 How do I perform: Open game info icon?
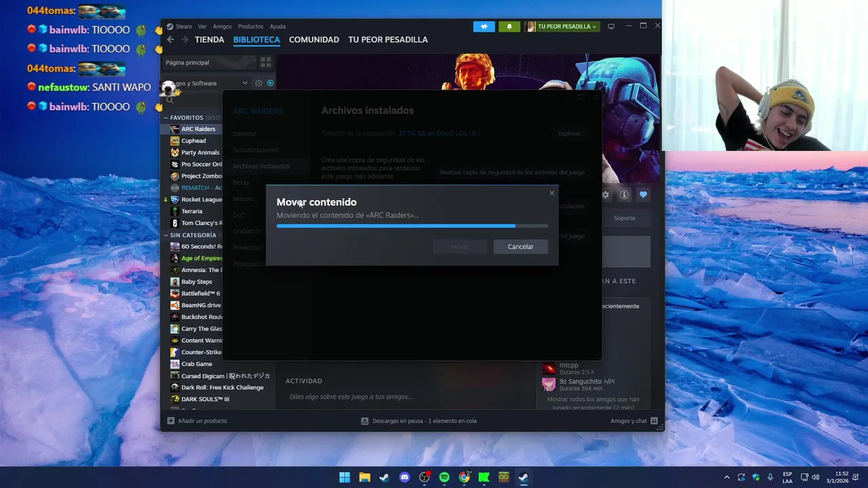[x=624, y=195]
